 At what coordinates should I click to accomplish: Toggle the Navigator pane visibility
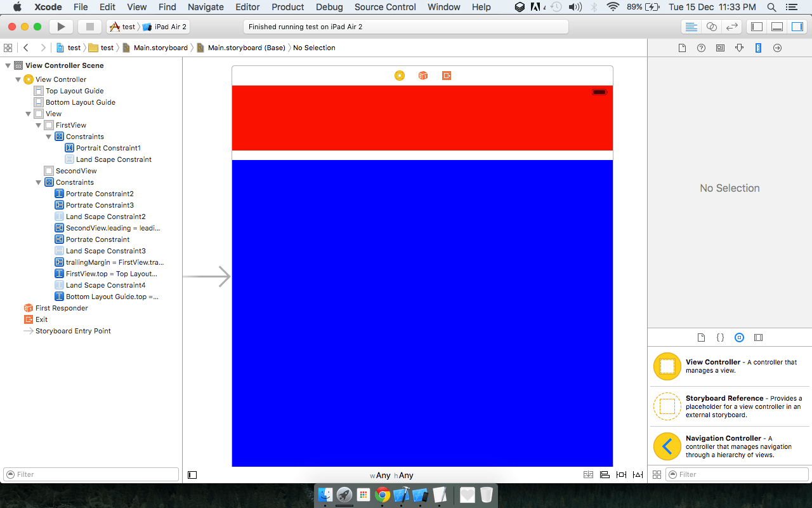tap(756, 27)
